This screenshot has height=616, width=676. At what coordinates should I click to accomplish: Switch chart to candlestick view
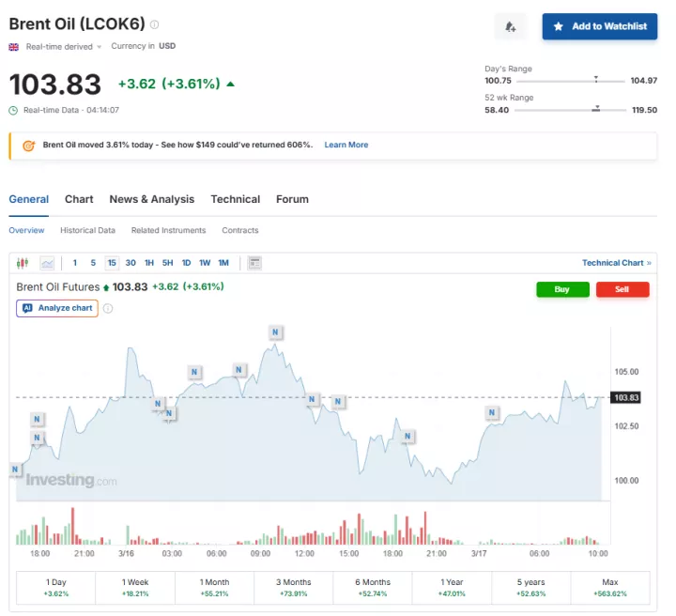(x=23, y=263)
